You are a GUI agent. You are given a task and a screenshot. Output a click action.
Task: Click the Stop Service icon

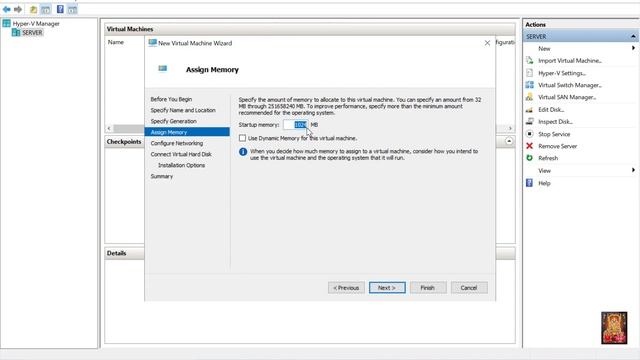tap(529, 134)
